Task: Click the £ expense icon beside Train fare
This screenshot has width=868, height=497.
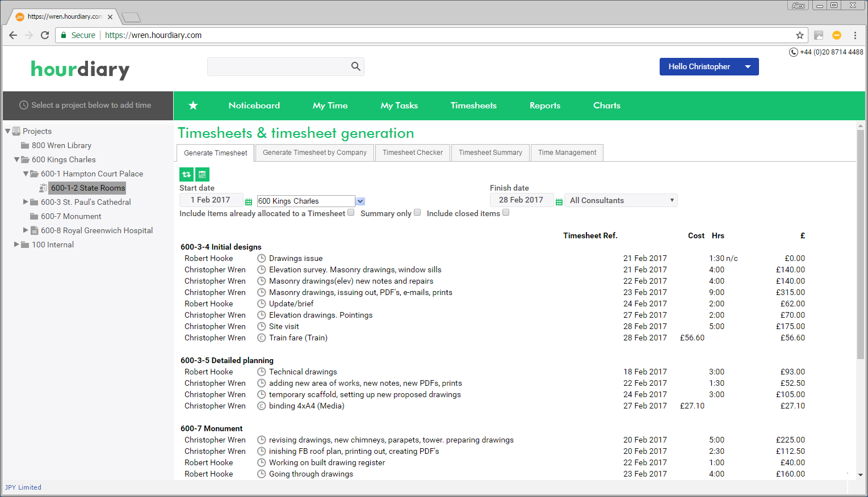Action: pos(261,338)
